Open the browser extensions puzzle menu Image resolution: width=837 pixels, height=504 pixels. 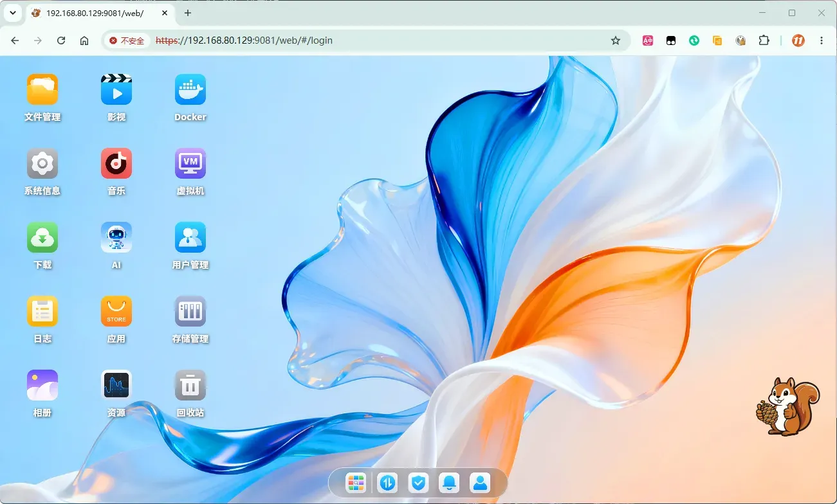pos(764,40)
